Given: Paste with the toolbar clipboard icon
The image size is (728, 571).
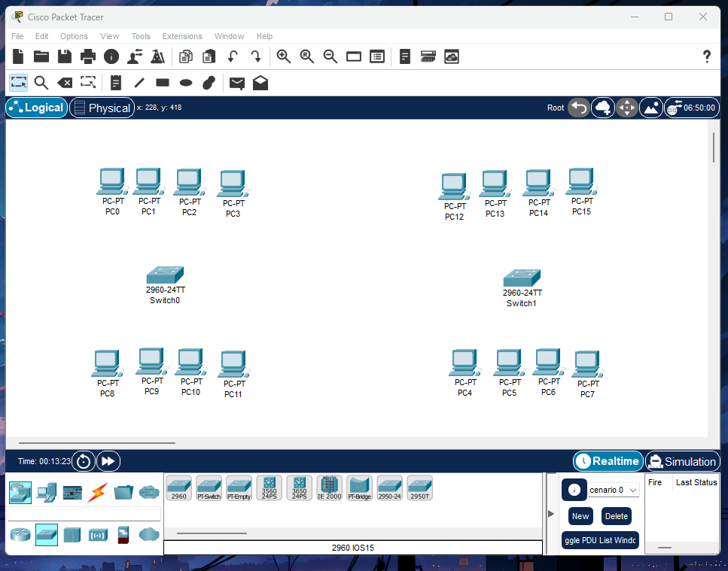Looking at the screenshot, I should point(209,56).
